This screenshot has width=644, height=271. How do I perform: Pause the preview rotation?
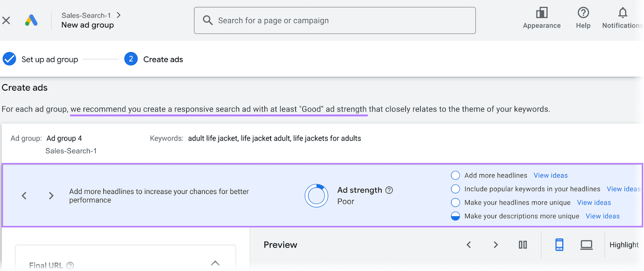(523, 245)
